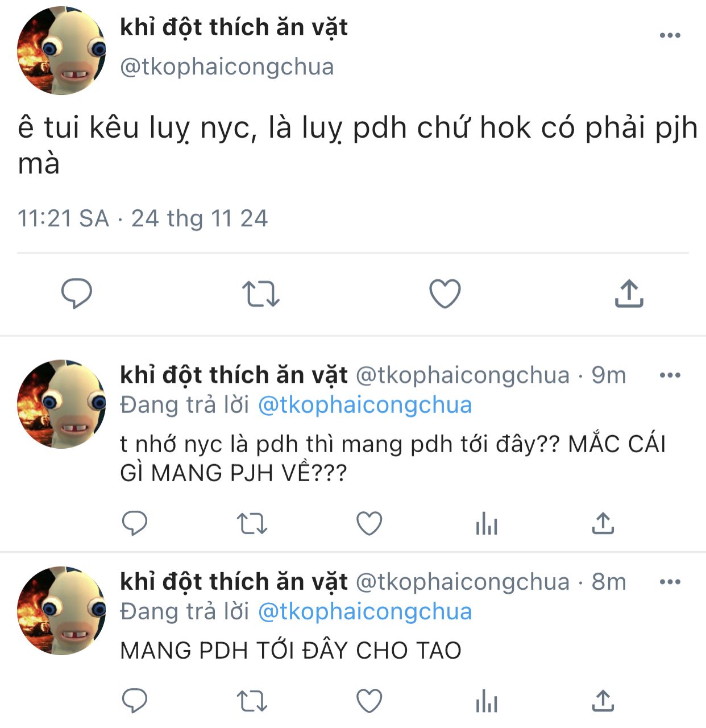Open more options on main tweet
706x728 pixels.
tap(670, 35)
